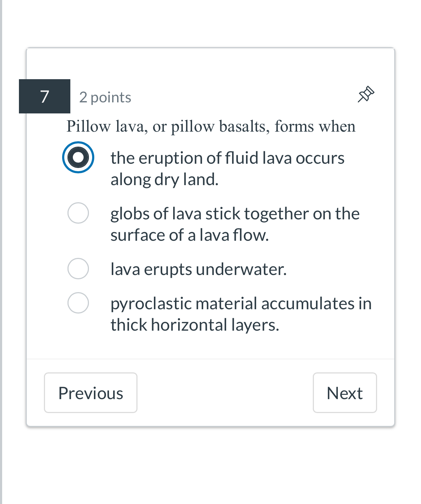This screenshot has height=504, width=421.
Task: Activate the pin toggle for this question
Action: [x=366, y=94]
